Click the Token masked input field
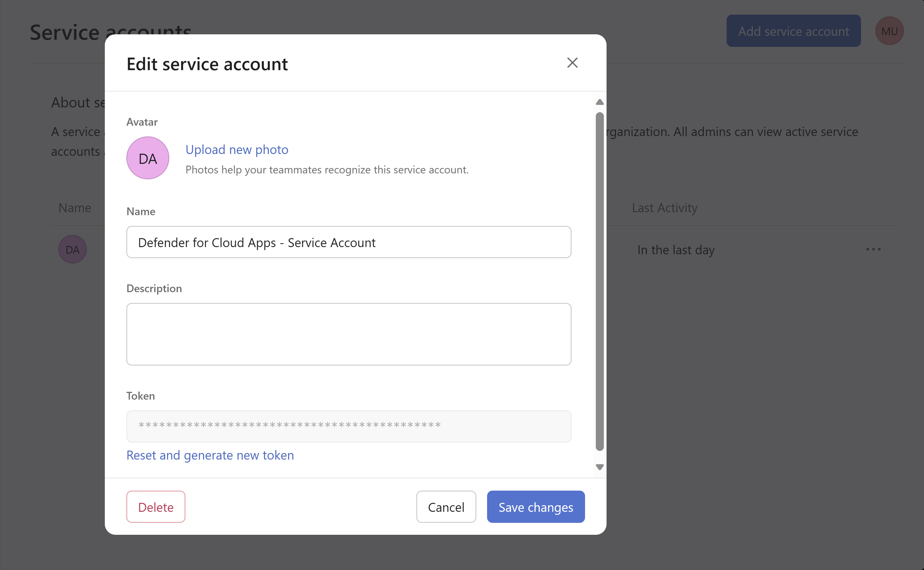The width and height of the screenshot is (924, 570). point(349,426)
